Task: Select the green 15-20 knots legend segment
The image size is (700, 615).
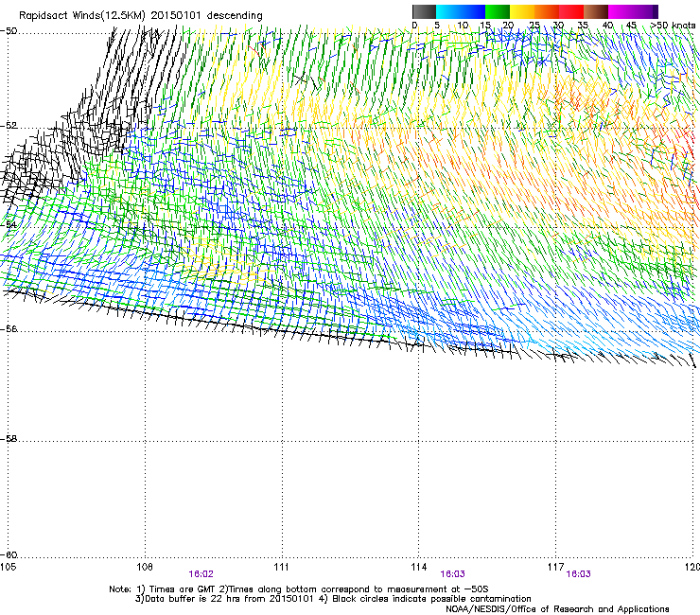Action: tap(498, 11)
